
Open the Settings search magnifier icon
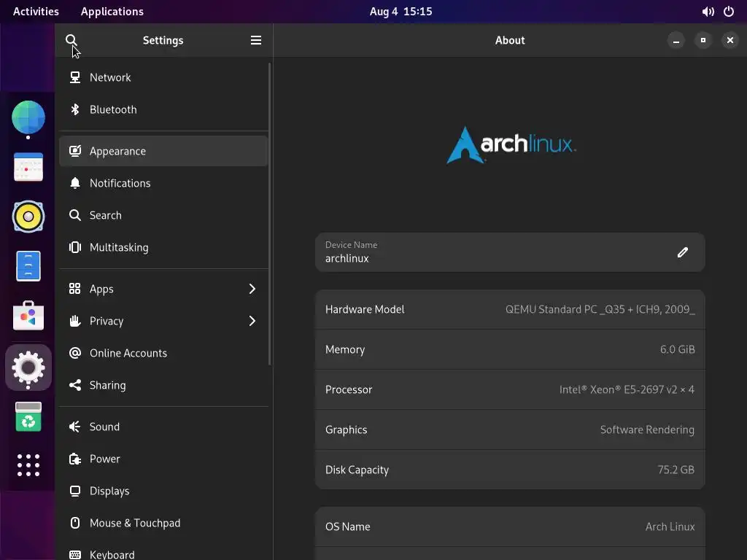[x=71, y=40]
